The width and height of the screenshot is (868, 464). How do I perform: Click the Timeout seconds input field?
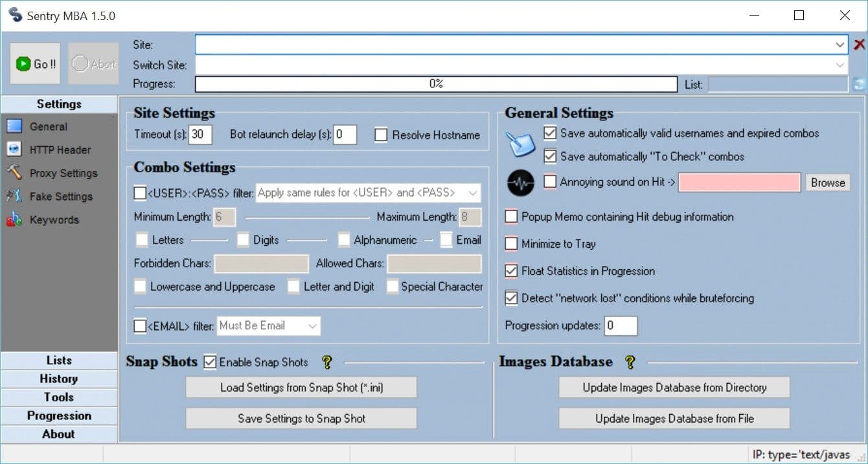tap(200, 135)
